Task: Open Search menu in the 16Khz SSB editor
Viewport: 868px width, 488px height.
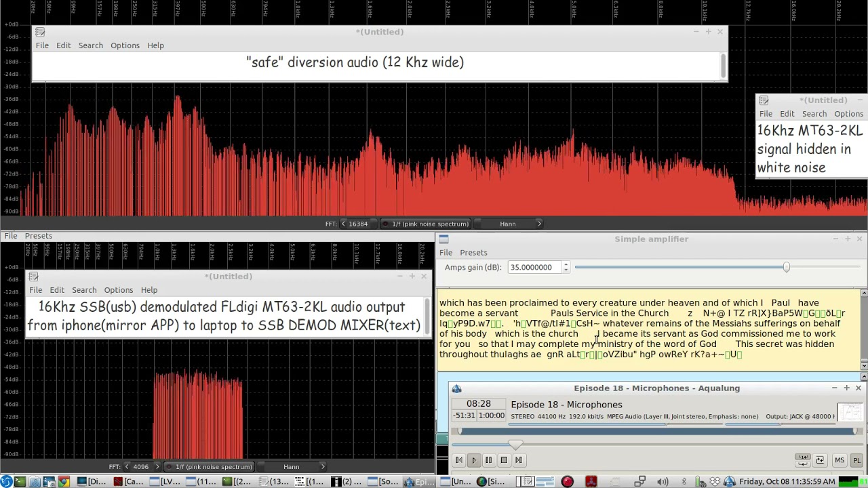Action: 84,290
